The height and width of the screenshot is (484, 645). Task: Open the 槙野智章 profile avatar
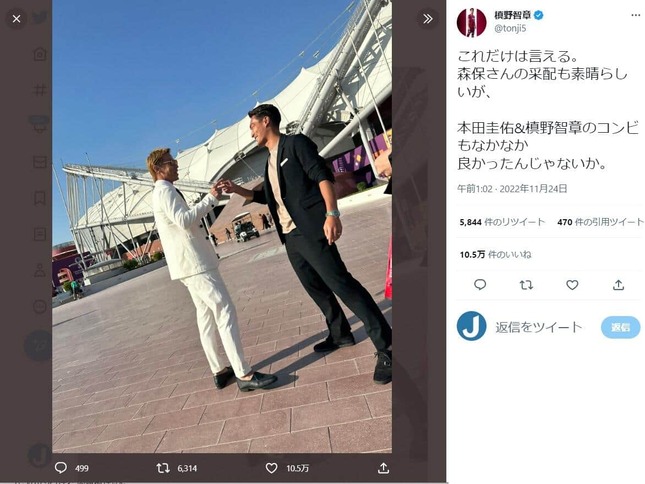click(471, 22)
